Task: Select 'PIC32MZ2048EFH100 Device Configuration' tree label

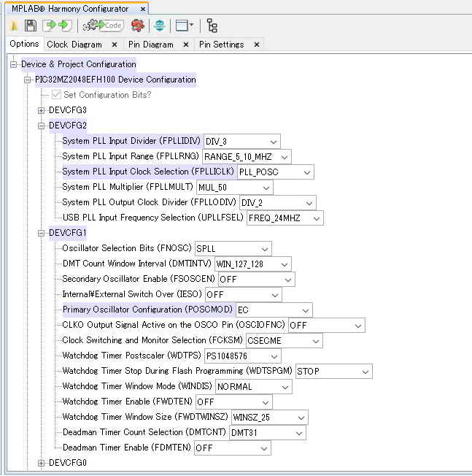Action: pos(115,80)
